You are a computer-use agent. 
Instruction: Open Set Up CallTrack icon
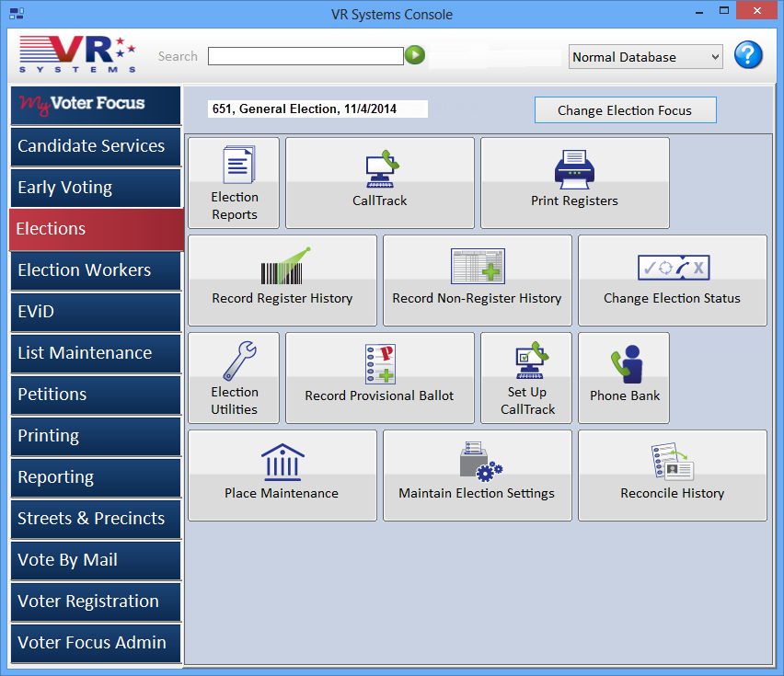click(x=532, y=360)
